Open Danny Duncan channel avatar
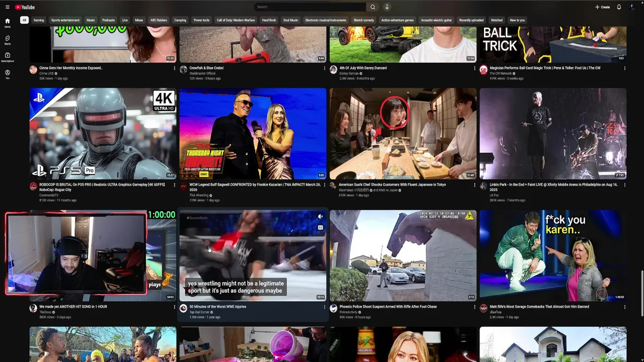The height and width of the screenshot is (362, 644). 333,69
